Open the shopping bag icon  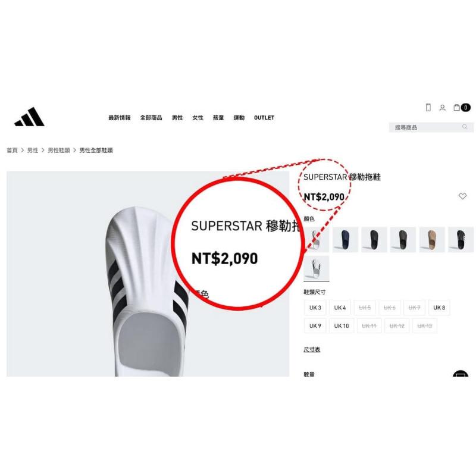[x=456, y=108]
